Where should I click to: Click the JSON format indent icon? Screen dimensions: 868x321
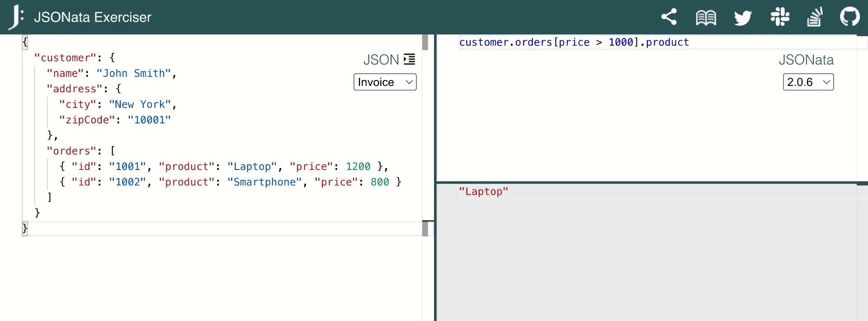(410, 59)
